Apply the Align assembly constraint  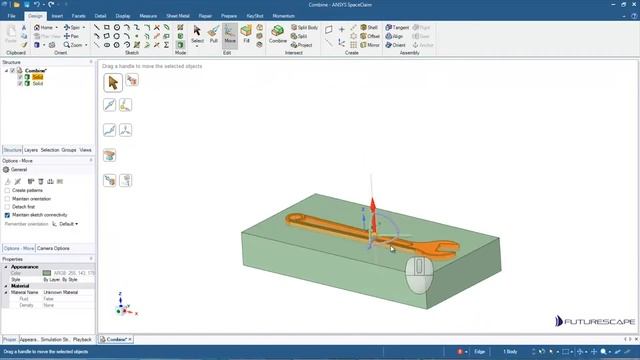(394, 36)
